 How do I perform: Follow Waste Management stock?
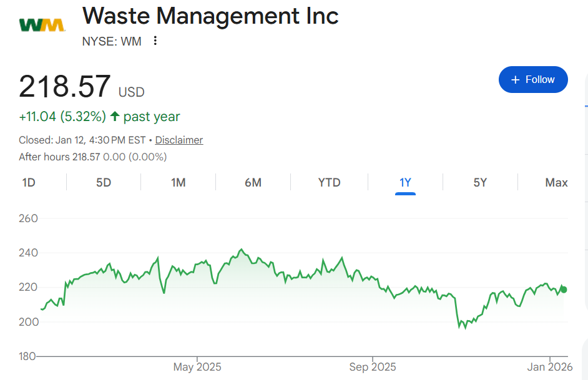coord(533,80)
